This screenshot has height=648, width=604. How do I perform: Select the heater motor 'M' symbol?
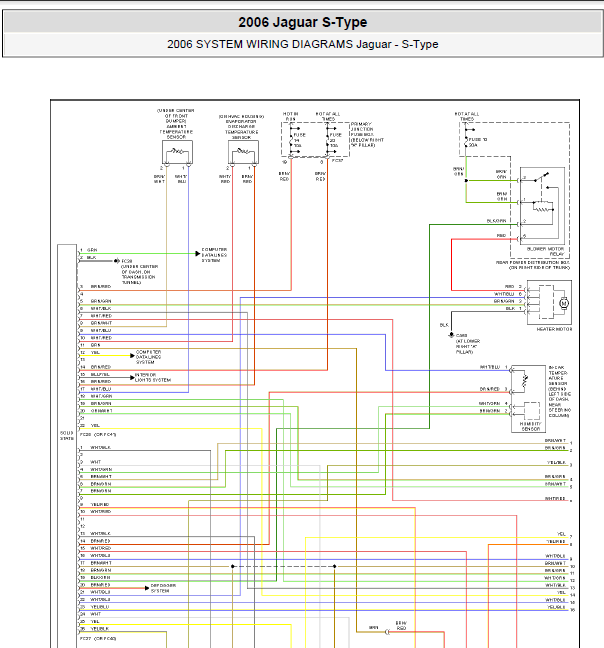(x=564, y=303)
